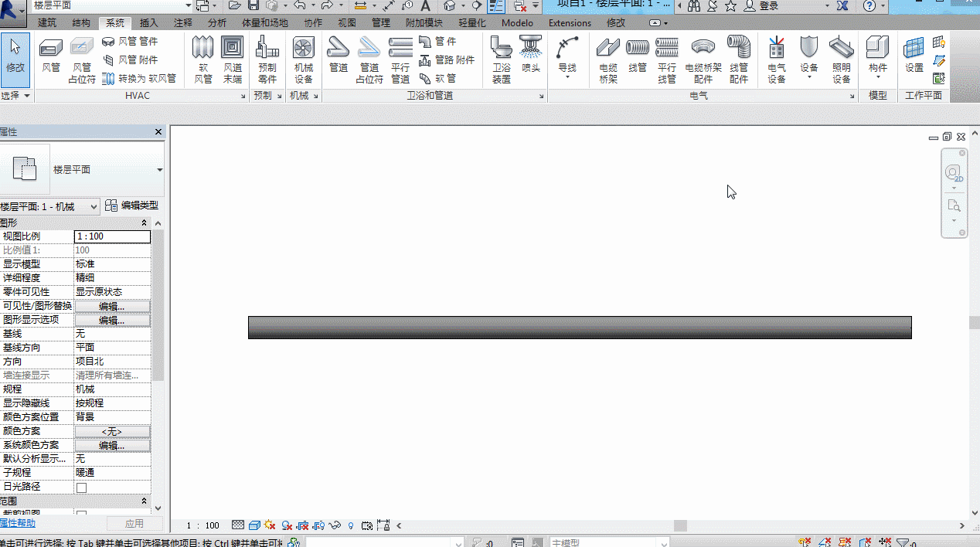Open the 预制零件 fabrication part tool
Image resolution: width=980 pixels, height=547 pixels.
click(267, 60)
